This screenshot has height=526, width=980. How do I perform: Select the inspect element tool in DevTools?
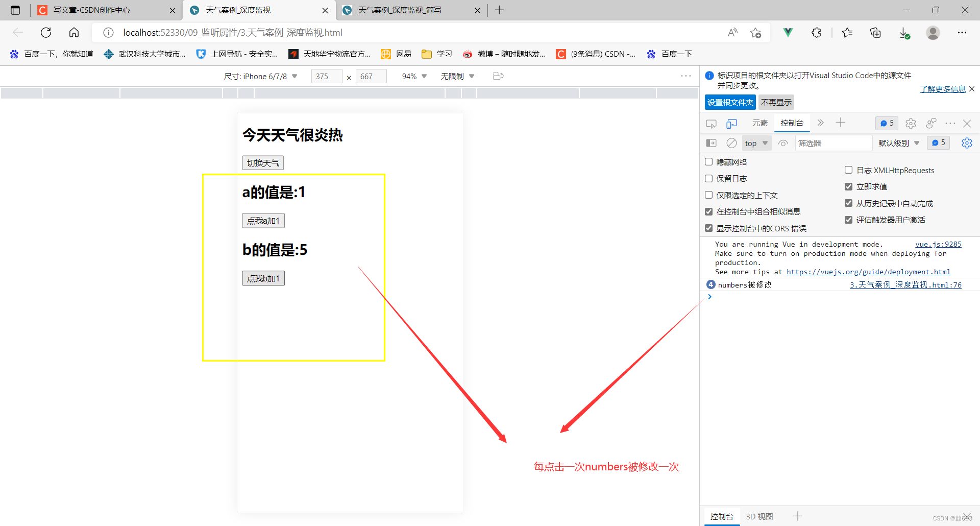pos(711,123)
